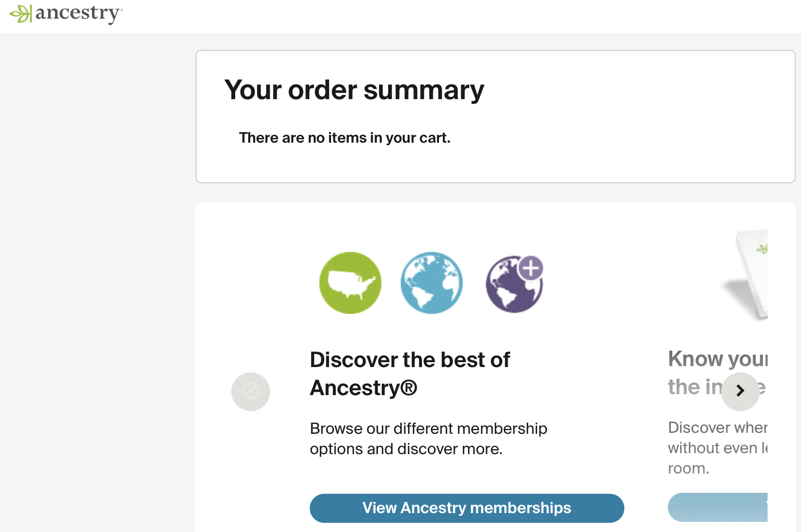Click the disabled previous carousel button
801x532 pixels.
point(251,392)
